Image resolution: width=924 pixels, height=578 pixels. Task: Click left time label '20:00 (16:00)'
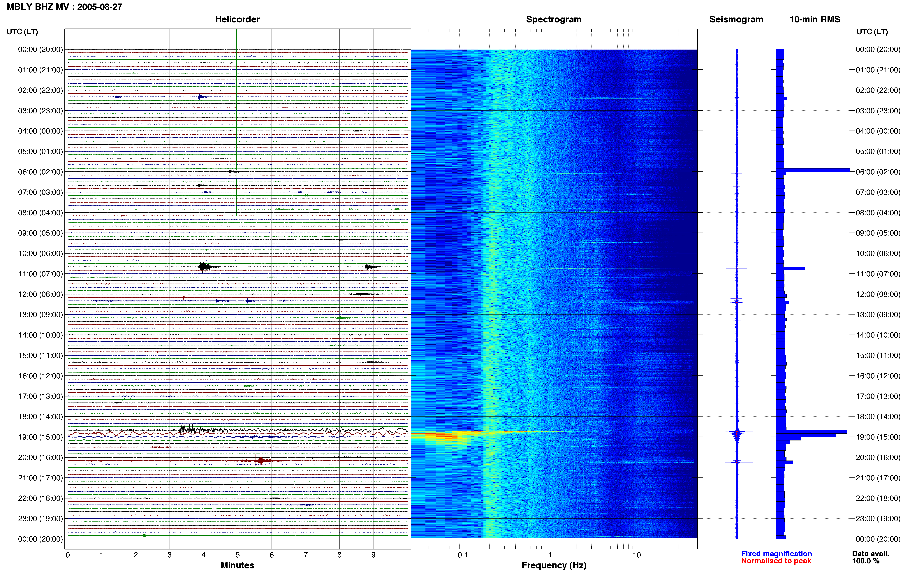[41, 458]
